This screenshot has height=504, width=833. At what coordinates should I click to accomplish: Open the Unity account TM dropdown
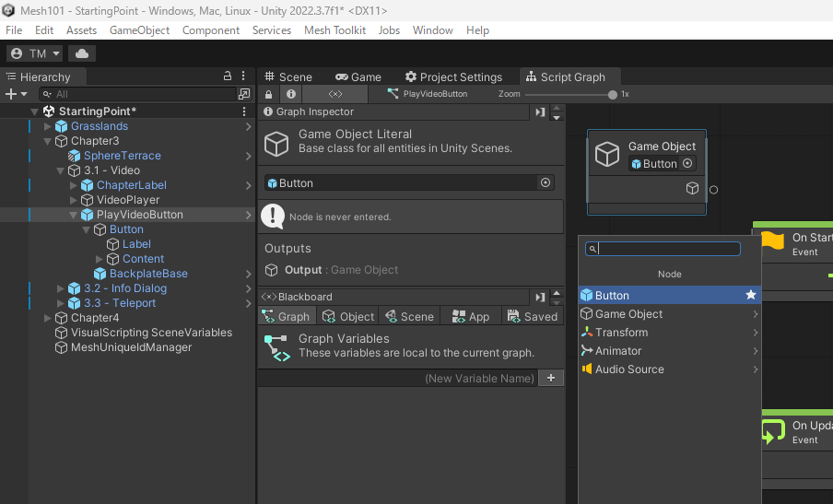tap(34, 53)
